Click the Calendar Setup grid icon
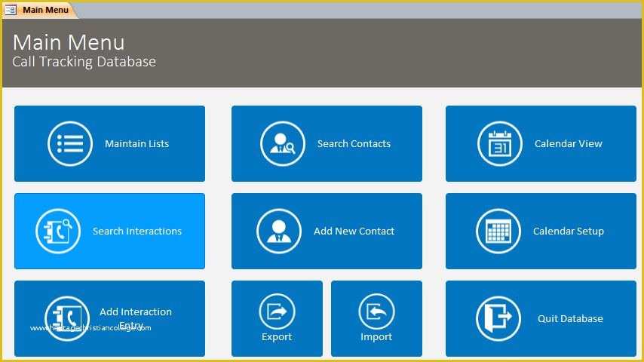 (498, 232)
